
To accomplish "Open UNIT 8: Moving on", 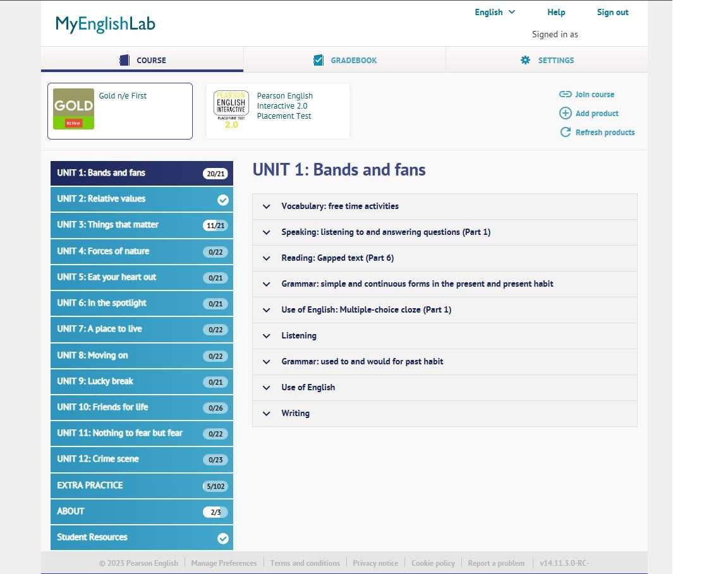I will pyautogui.click(x=142, y=356).
